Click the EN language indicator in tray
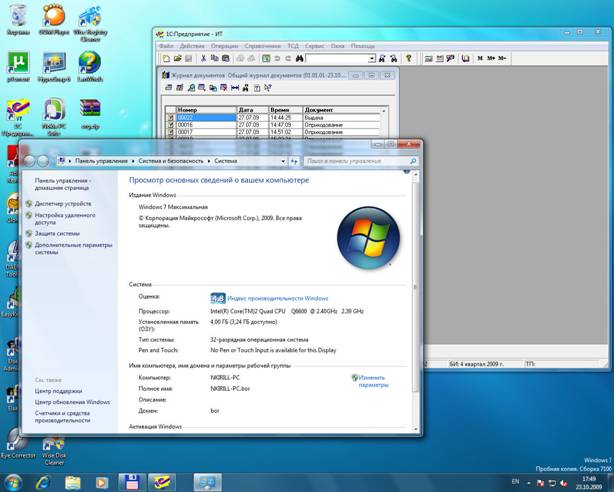614x492 pixels. [x=515, y=481]
